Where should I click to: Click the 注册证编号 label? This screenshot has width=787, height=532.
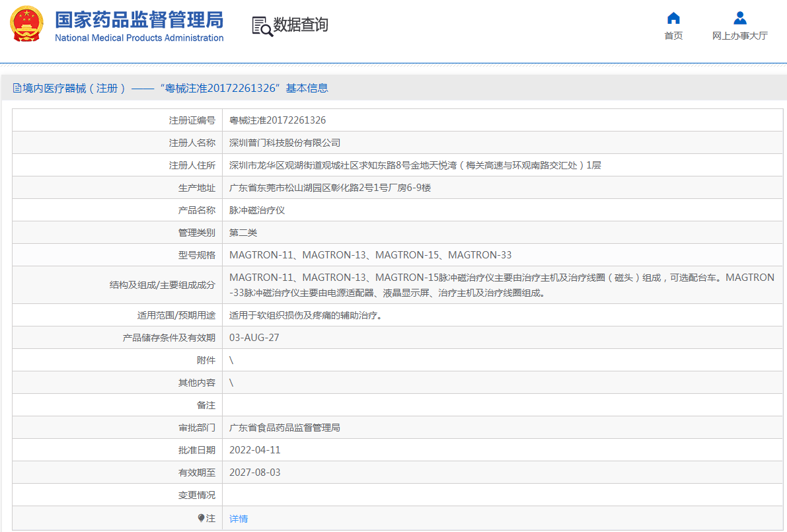192,120
